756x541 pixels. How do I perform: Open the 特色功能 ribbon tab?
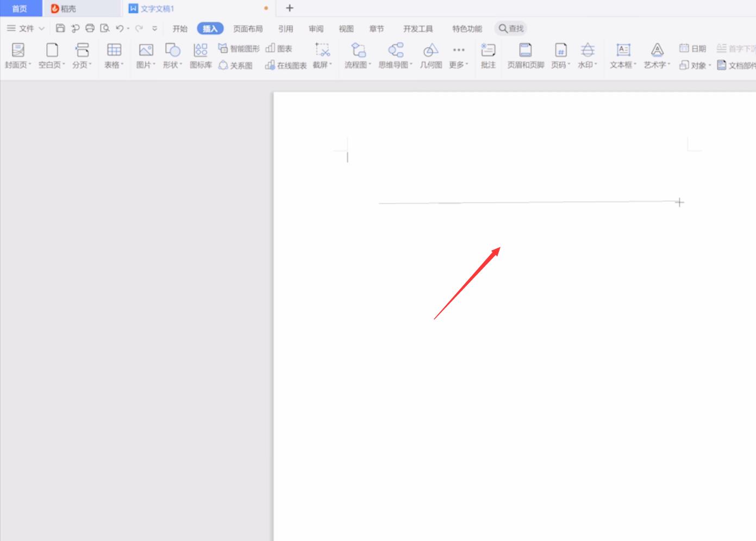click(467, 29)
